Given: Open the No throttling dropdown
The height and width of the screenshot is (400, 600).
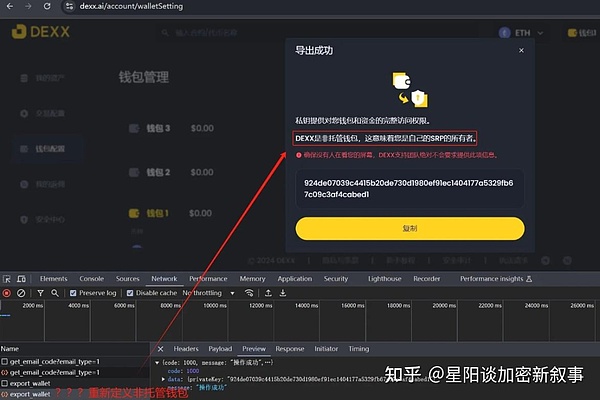Looking at the screenshot, I should pyautogui.click(x=209, y=293).
